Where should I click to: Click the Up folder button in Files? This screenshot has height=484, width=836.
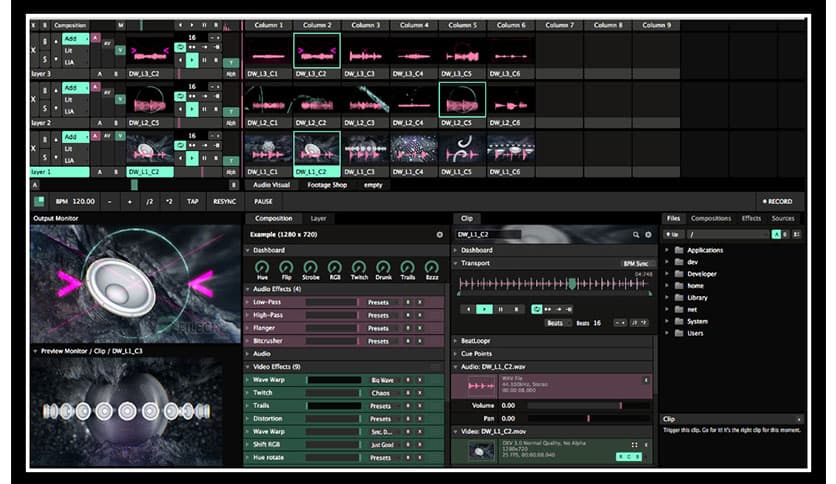pos(673,235)
